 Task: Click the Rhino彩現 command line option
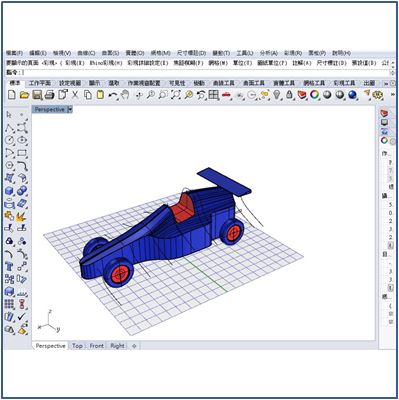(106, 63)
